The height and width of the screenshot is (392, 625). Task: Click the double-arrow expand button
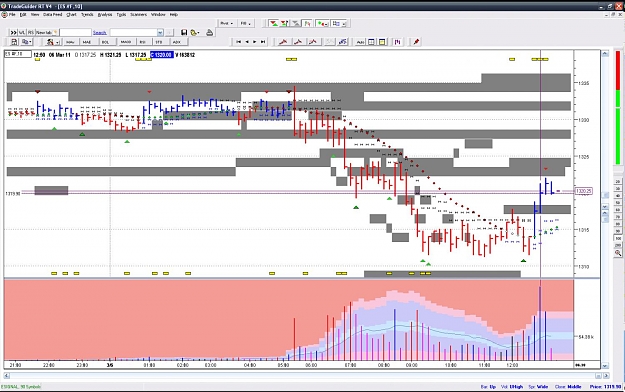pyautogui.click(x=13, y=32)
